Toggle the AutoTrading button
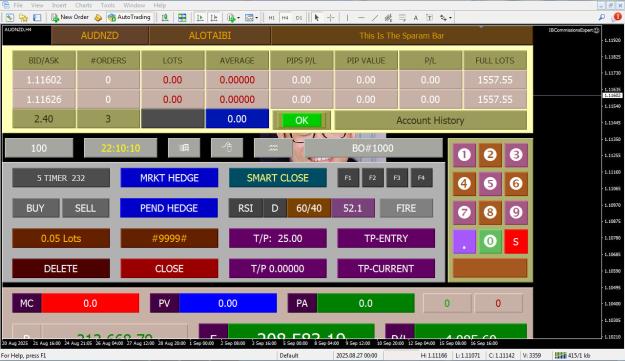Screen dimensions: 625x361 129,18
